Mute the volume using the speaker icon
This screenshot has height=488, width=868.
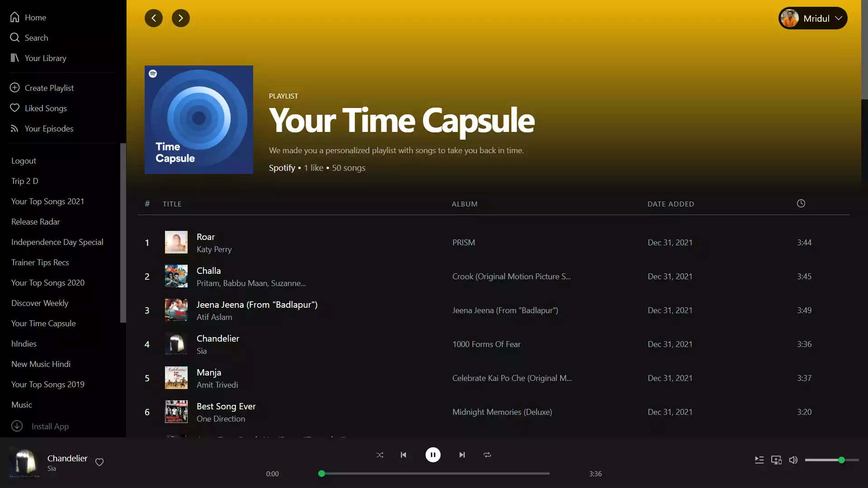(x=793, y=460)
